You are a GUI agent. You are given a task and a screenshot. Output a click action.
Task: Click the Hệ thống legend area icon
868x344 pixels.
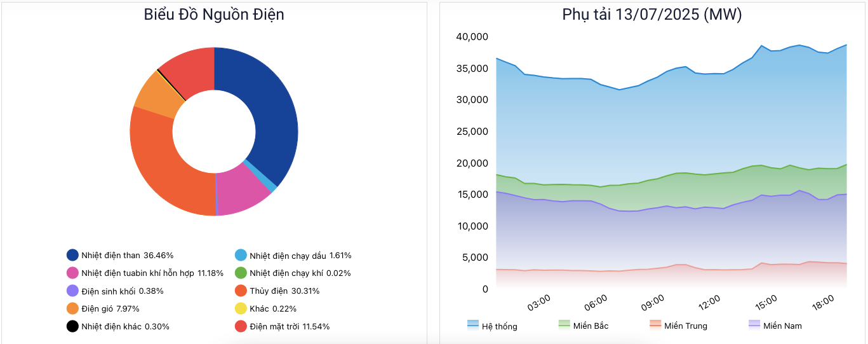[x=473, y=325]
